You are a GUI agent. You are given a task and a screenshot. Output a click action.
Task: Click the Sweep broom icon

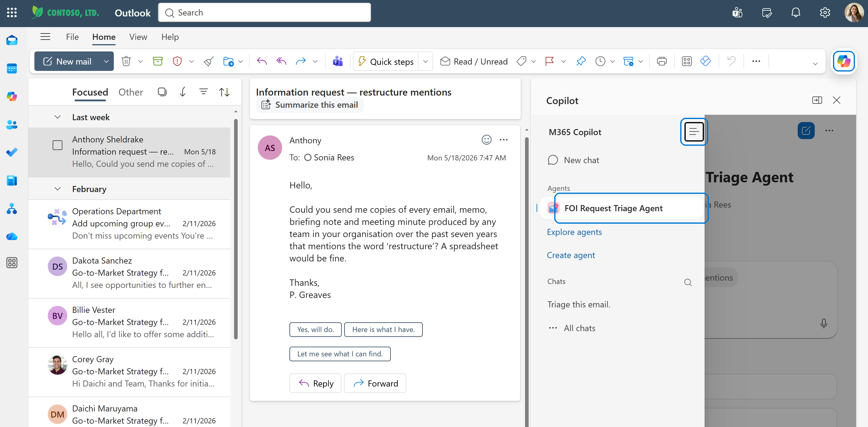point(208,61)
